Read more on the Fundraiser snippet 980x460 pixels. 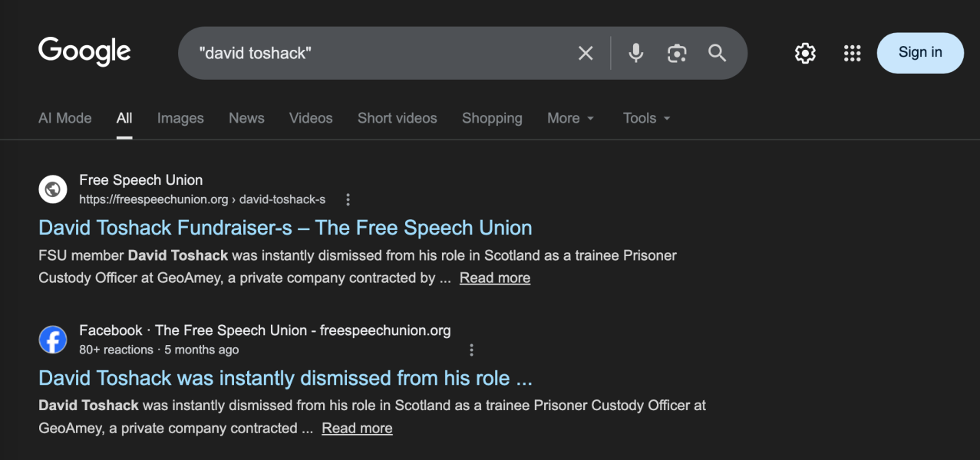pos(495,278)
